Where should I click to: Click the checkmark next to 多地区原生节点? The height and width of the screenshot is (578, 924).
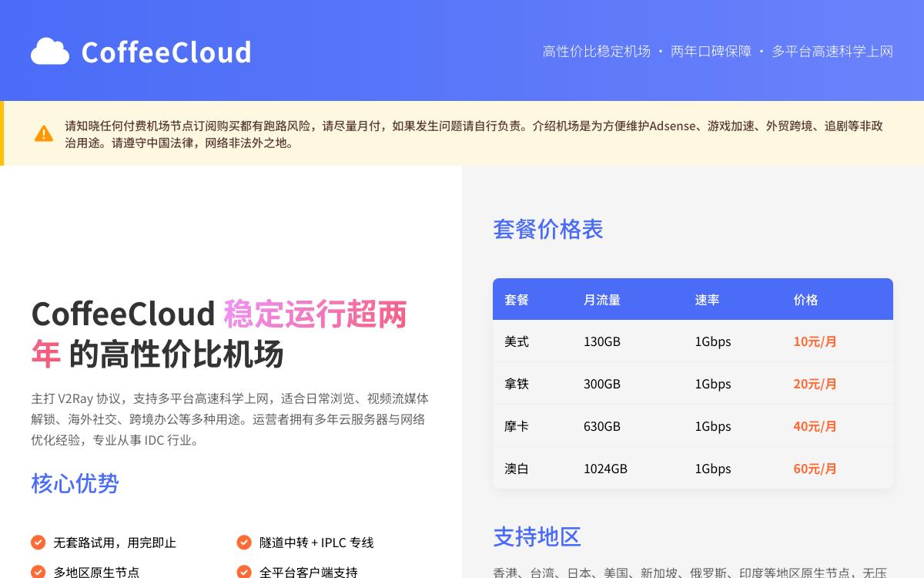coord(37,573)
